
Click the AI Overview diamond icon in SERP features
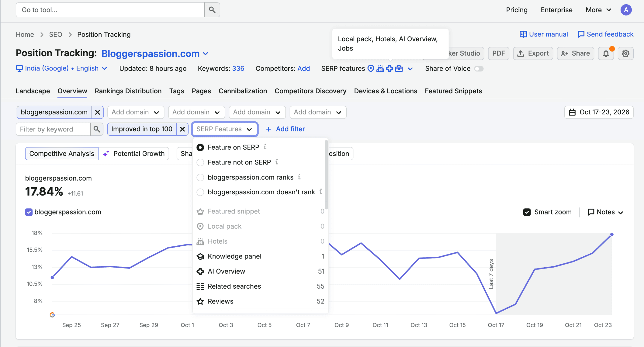tap(389, 68)
